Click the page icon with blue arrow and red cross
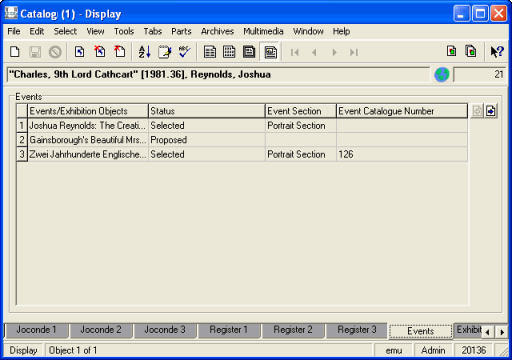The width and height of the screenshot is (512, 360). (x=100, y=52)
